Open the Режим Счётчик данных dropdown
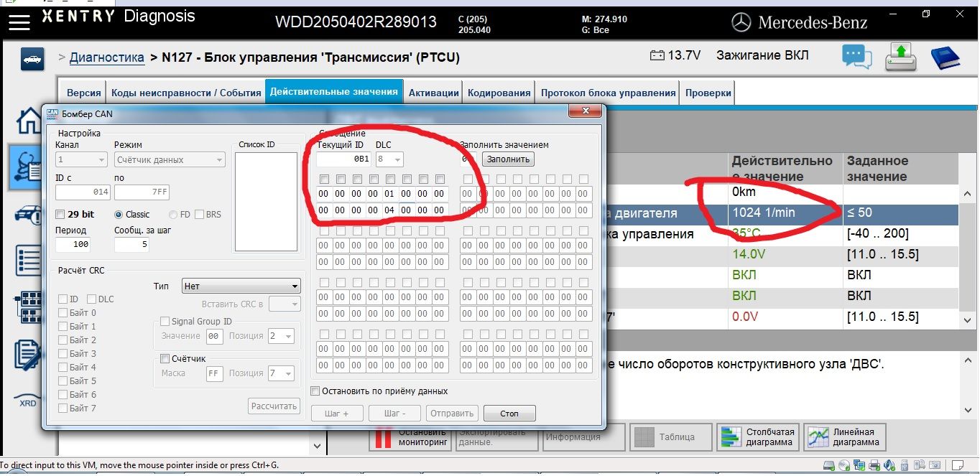This screenshot has width=980, height=476. click(171, 159)
